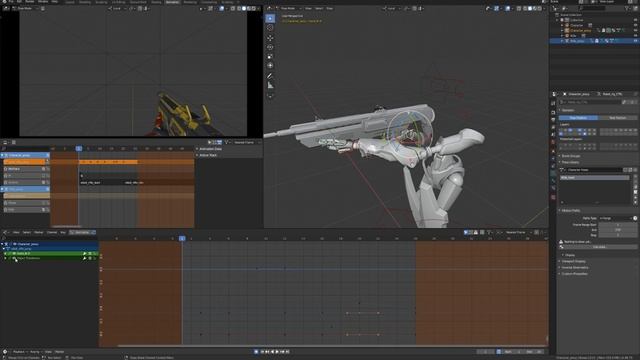
Task: Hide the Rifle collection in outliner
Action: pyautogui.click(x=635, y=36)
